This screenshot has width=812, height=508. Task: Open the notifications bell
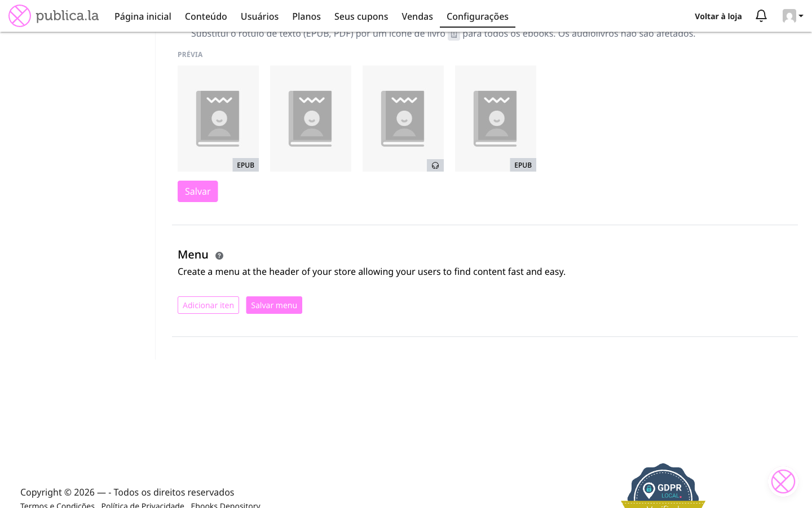pos(761,16)
